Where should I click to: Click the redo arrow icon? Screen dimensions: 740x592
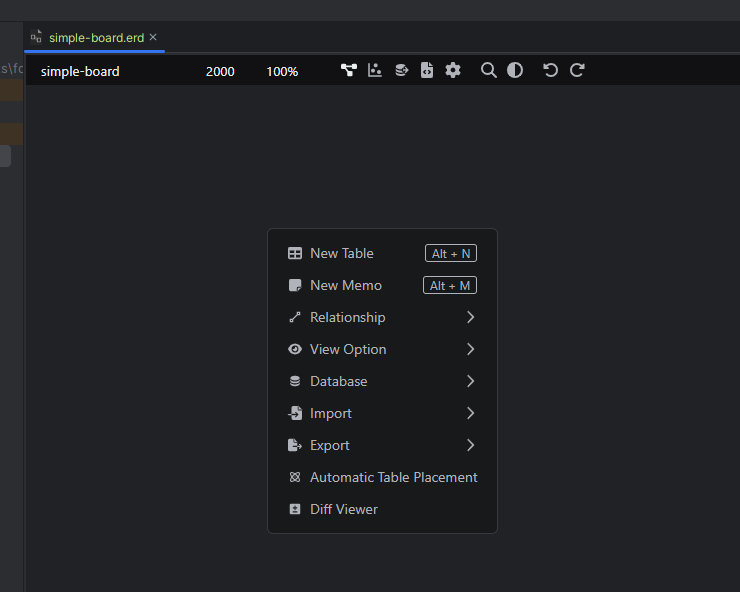pyautogui.click(x=577, y=70)
